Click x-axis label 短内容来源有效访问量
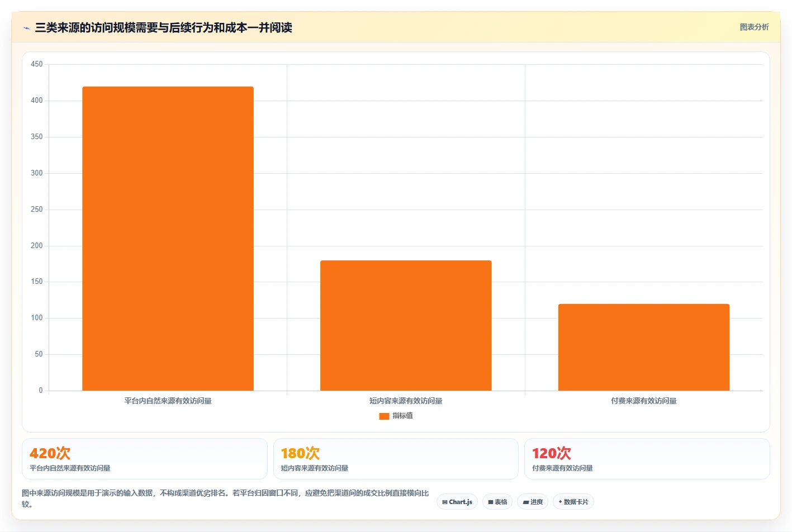This screenshot has width=792, height=532. click(406, 401)
